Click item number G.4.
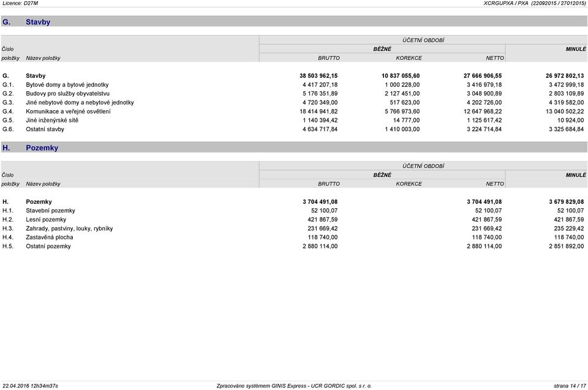The width and height of the screenshot is (588, 390). click(x=8, y=111)
